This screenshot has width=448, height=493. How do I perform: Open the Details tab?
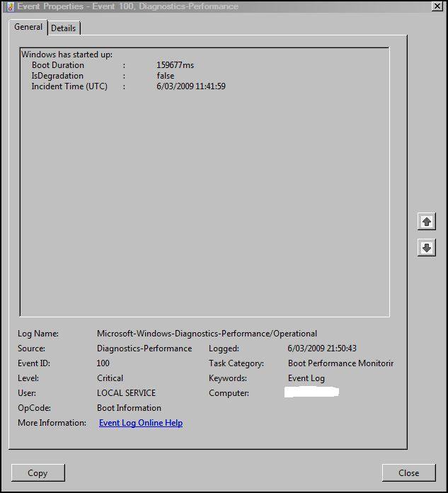point(64,28)
